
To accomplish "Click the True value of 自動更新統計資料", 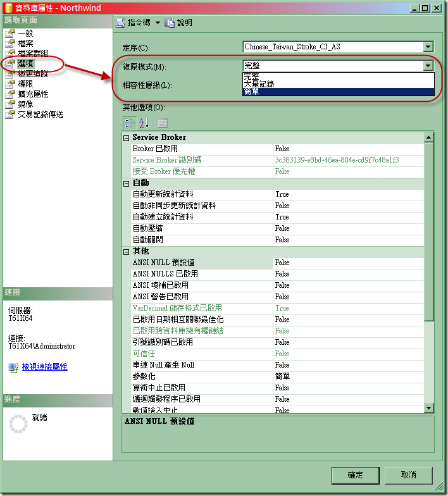I will pos(282,194).
